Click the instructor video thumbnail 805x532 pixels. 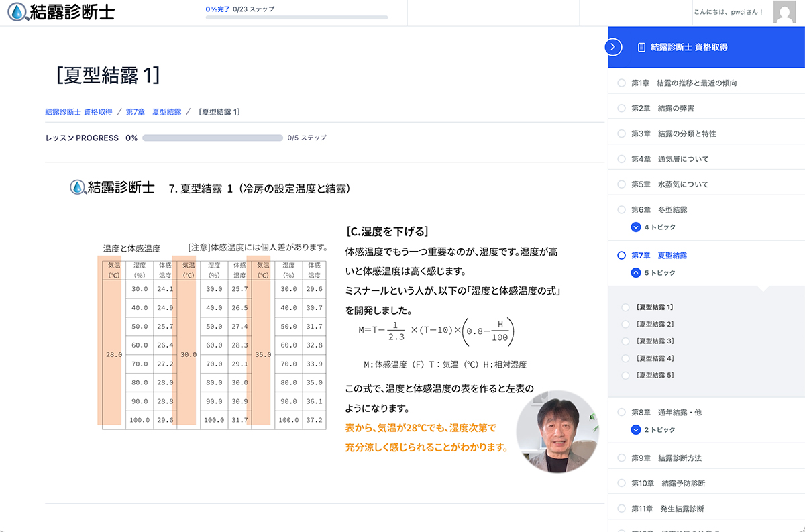[557, 432]
